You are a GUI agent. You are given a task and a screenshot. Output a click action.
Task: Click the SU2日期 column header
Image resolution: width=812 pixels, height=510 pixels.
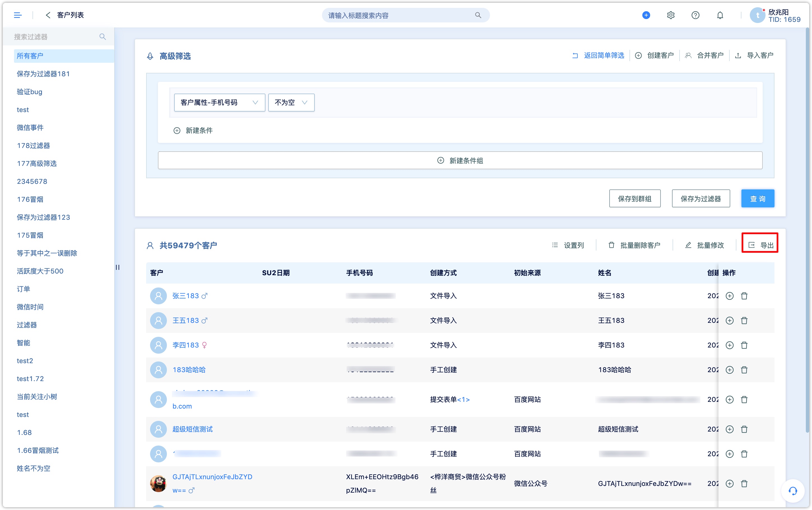click(276, 273)
